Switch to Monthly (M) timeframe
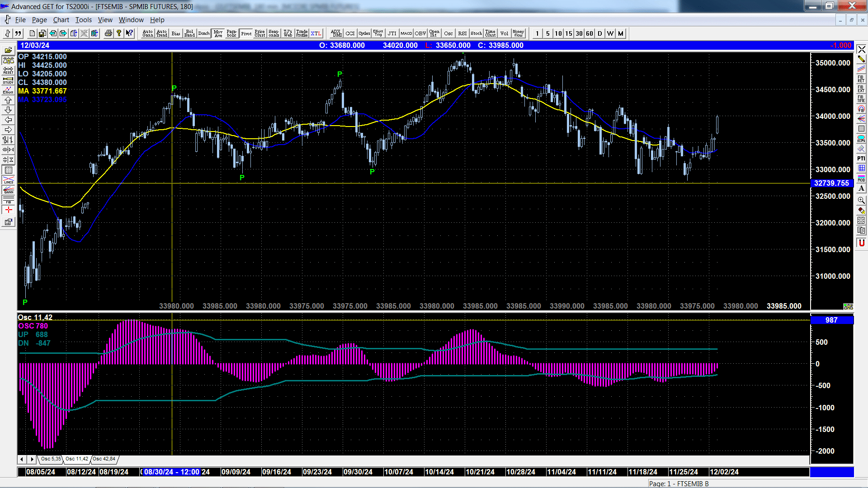868x488 pixels. tap(620, 33)
